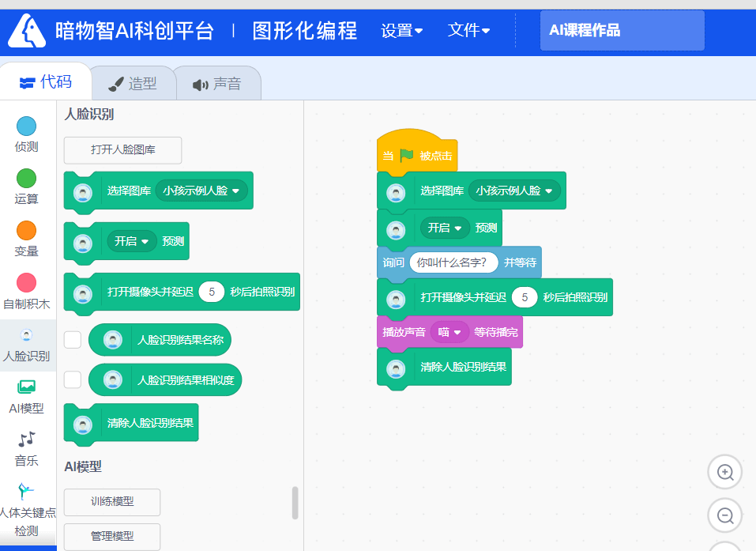Edit seconds value 5 in palette camera block
Viewport: 756px width, 551px height.
coord(212,292)
